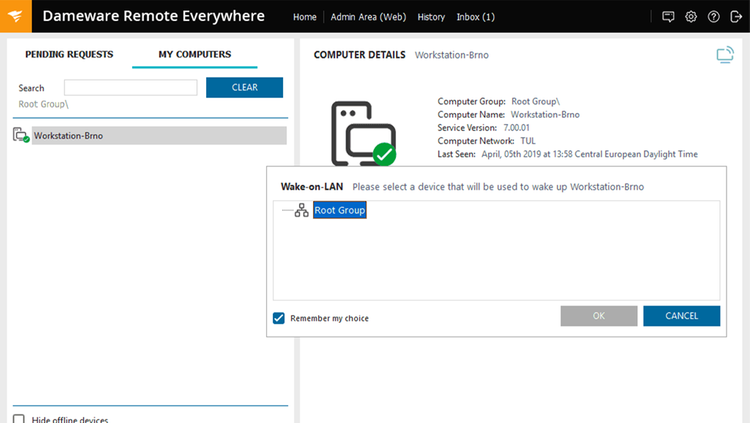Click Computer Group value Root Group\

pyautogui.click(x=535, y=101)
